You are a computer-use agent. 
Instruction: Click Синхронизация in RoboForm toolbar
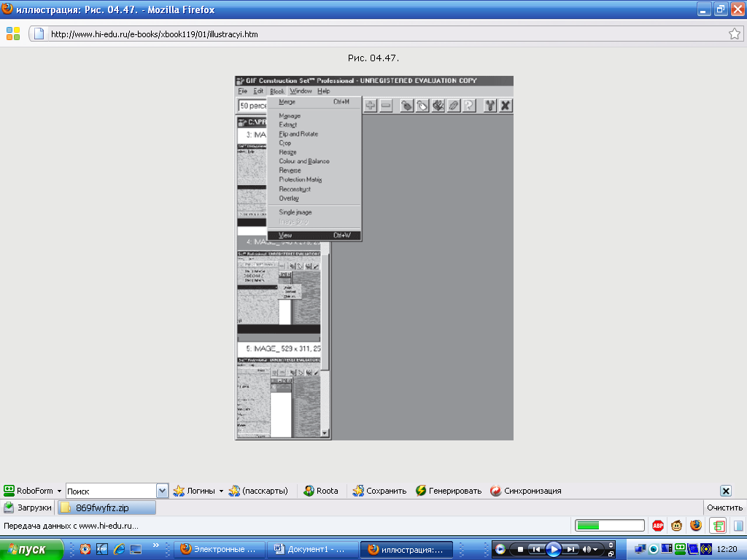(525, 491)
